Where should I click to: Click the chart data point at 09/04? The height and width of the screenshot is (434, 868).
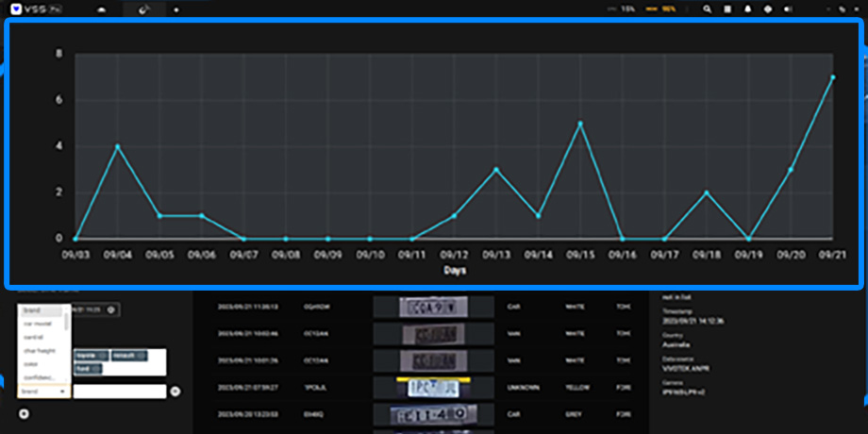click(117, 146)
